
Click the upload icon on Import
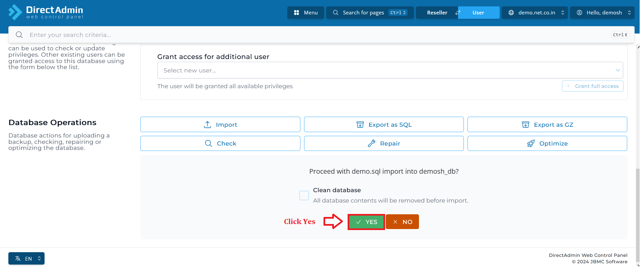pos(208,124)
